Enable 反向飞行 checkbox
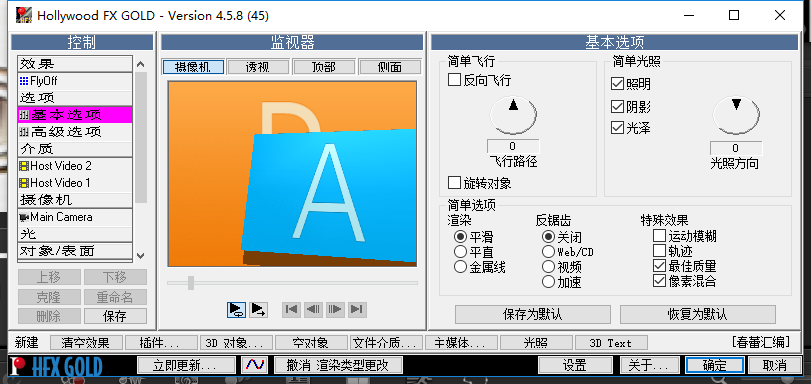811x384 pixels. [454, 80]
